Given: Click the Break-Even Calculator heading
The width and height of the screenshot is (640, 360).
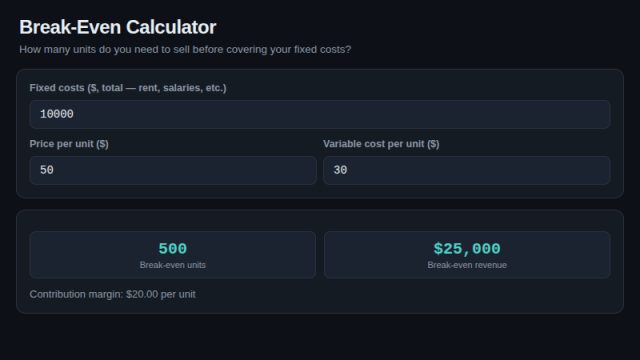Looking at the screenshot, I should pyautogui.click(x=118, y=27).
